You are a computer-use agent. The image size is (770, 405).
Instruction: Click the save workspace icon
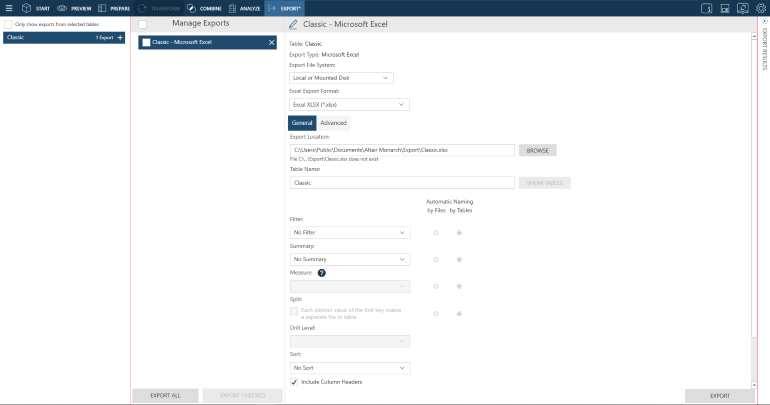click(724, 8)
